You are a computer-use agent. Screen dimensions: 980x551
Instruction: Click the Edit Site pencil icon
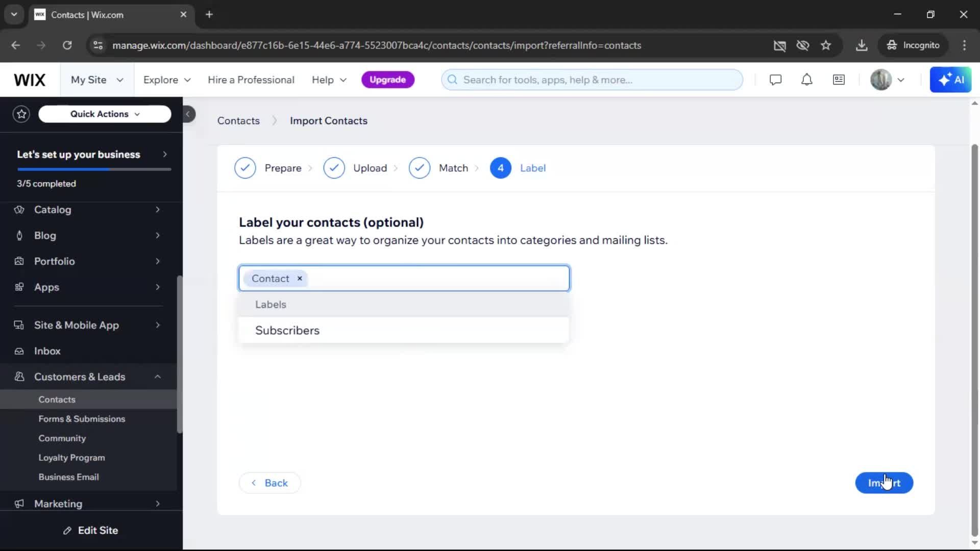(x=67, y=531)
